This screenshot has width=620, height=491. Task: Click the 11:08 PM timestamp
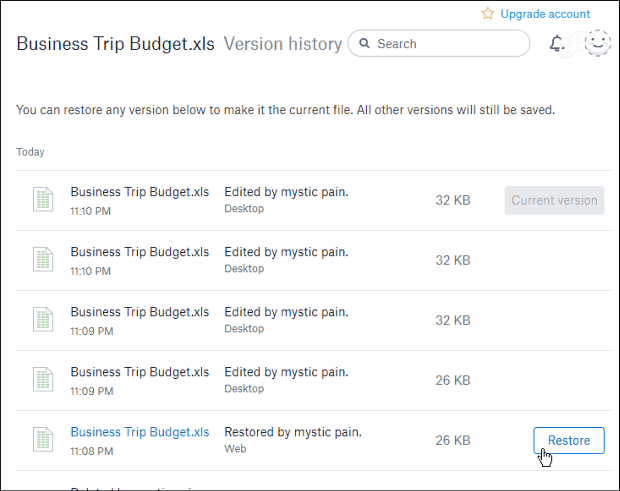point(92,451)
